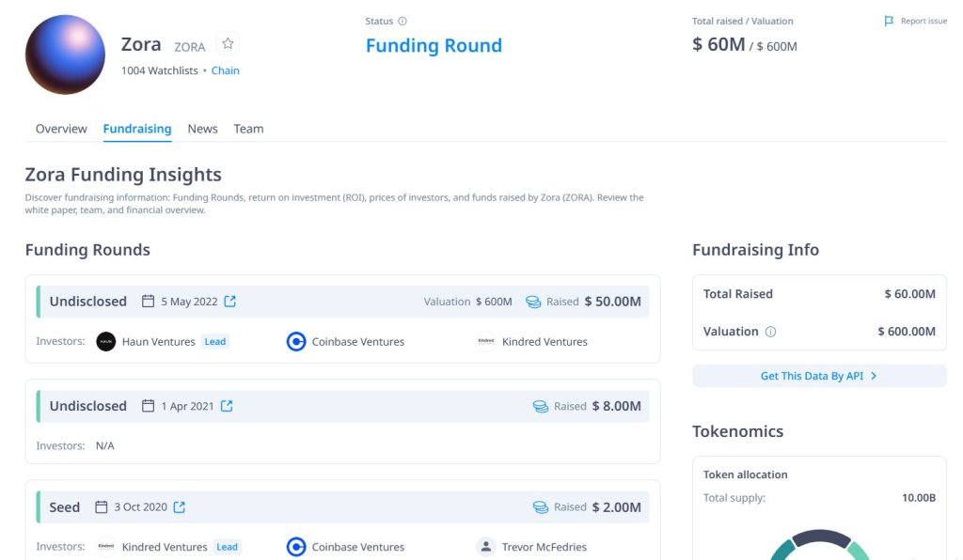Viewport: 963px width, 560px height.
Task: Switch to the Overview tab
Action: (61, 129)
